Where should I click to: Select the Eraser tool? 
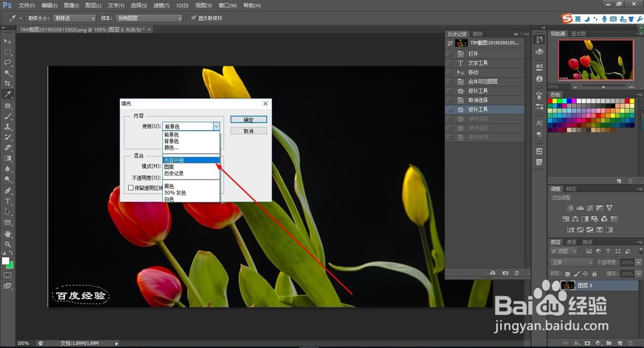pyautogui.click(x=7, y=148)
